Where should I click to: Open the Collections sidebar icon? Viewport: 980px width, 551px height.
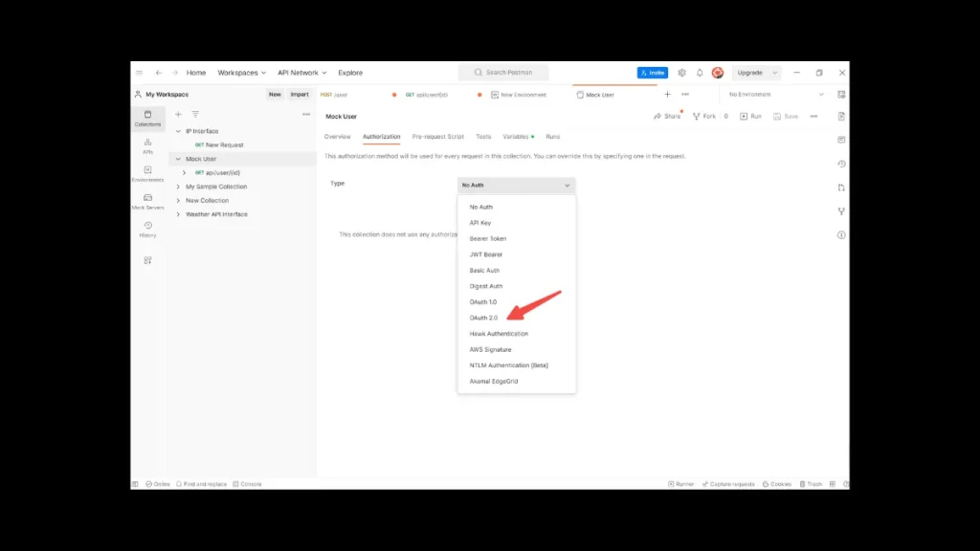pyautogui.click(x=147, y=117)
